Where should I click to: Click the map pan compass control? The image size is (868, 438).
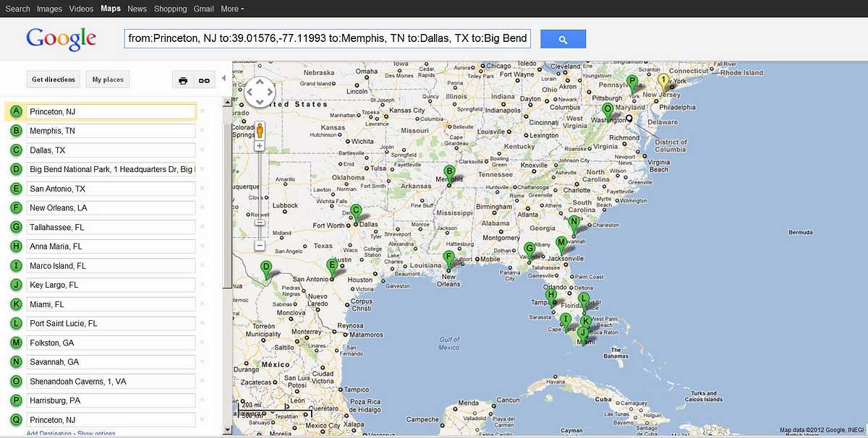[x=260, y=93]
